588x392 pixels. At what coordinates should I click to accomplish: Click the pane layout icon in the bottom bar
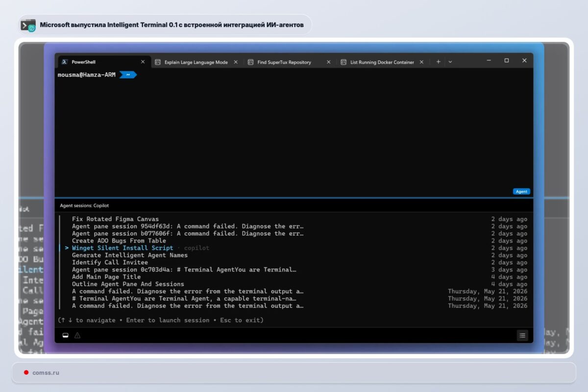65,335
